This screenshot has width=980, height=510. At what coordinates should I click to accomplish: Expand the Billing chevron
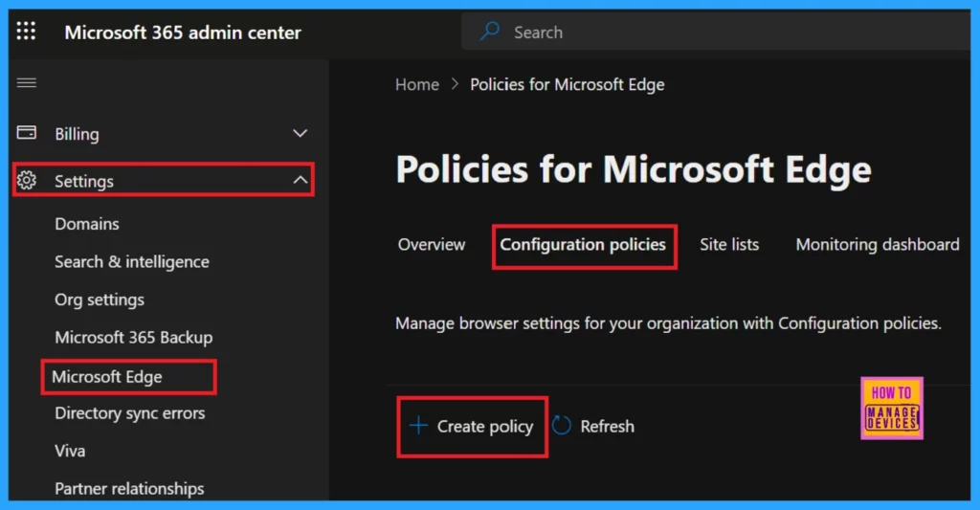[300, 133]
